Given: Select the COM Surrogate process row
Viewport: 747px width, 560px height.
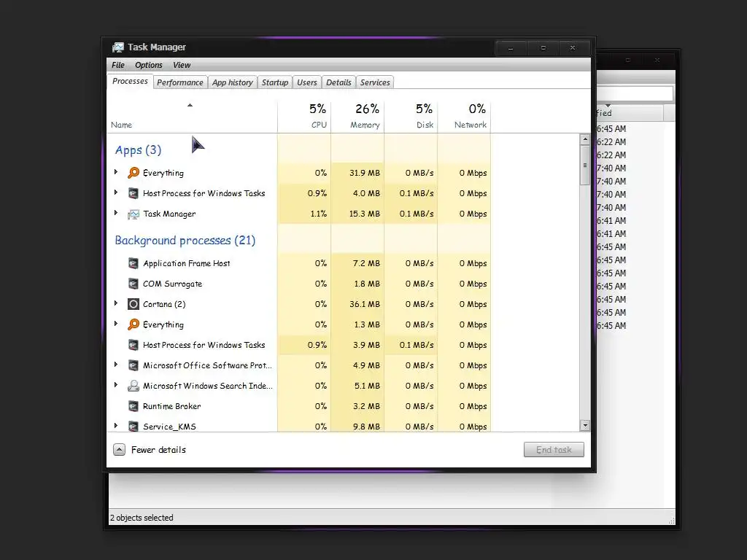Looking at the screenshot, I should 298,284.
